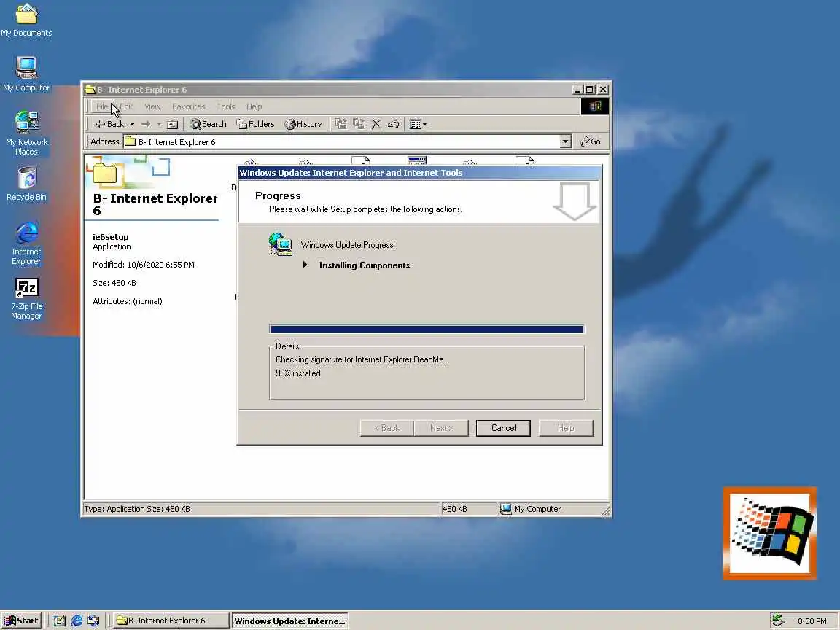Click the system tray network icon
Screen dimensions: 840x630
pos(778,621)
